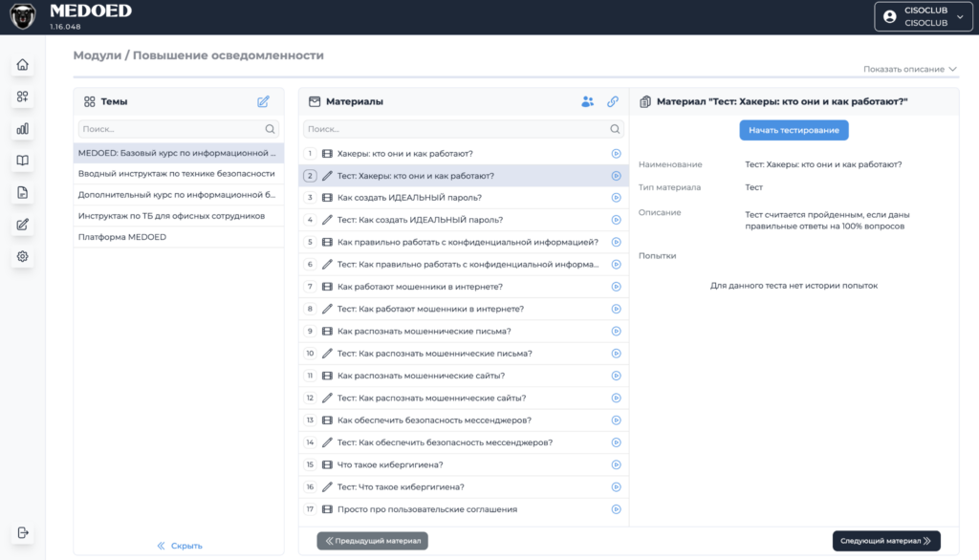Click search magnifier in Материалы panel
979x560 pixels.
point(615,129)
